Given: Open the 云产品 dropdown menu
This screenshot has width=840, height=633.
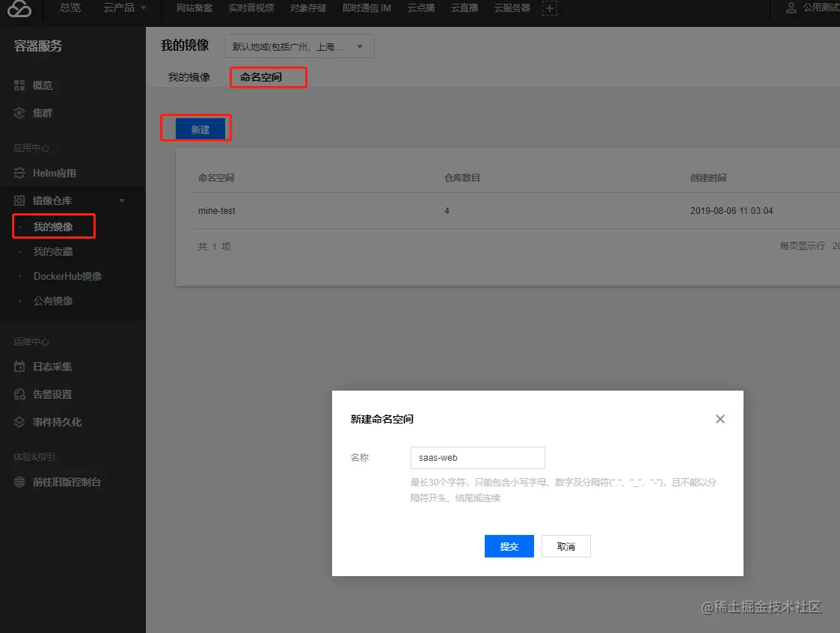Looking at the screenshot, I should [x=125, y=8].
